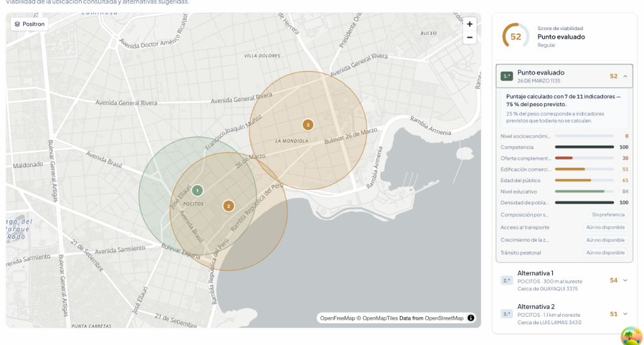Viewport: 644px width, 345px height.
Task: Click the 3.º rank badge
Action: click(x=506, y=314)
